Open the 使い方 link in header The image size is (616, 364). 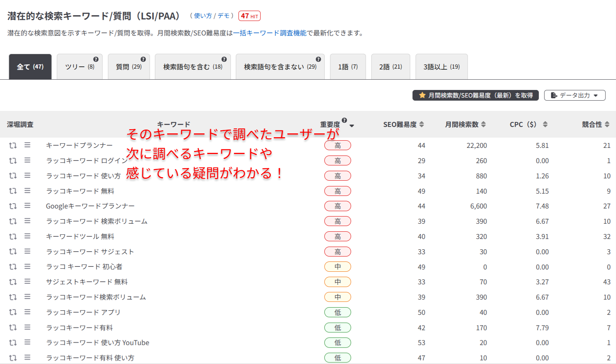[203, 16]
